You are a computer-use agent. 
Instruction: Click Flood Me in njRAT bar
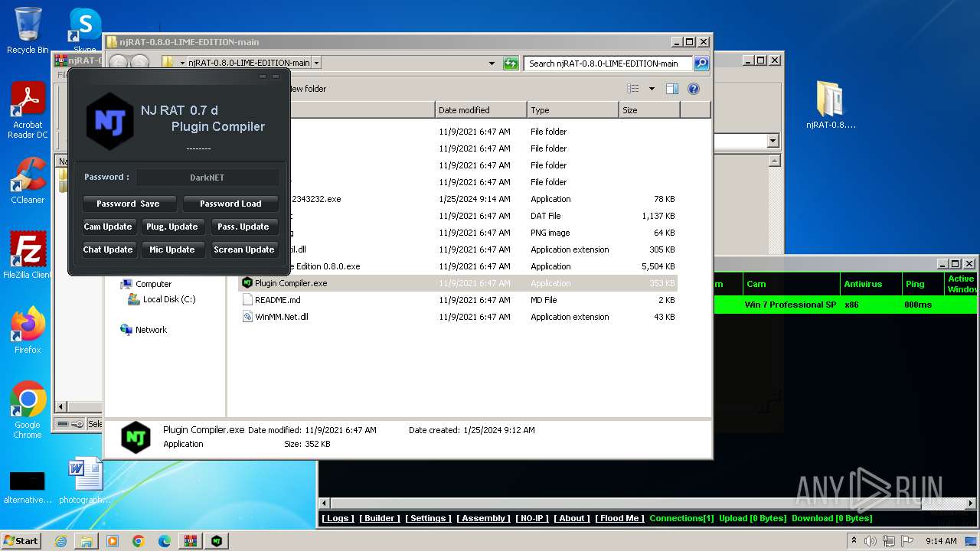coord(619,518)
